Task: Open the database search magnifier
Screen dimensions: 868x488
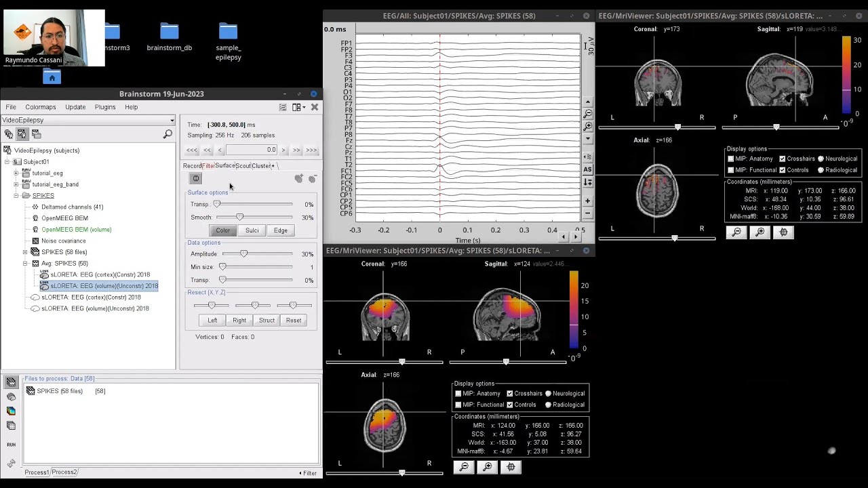Action: [167, 134]
